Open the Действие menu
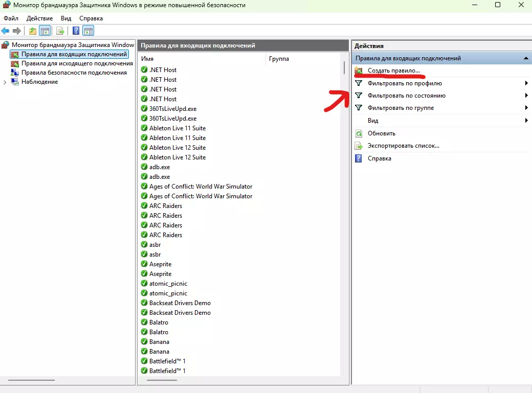Screen dimensions: 532x393 (40, 18)
